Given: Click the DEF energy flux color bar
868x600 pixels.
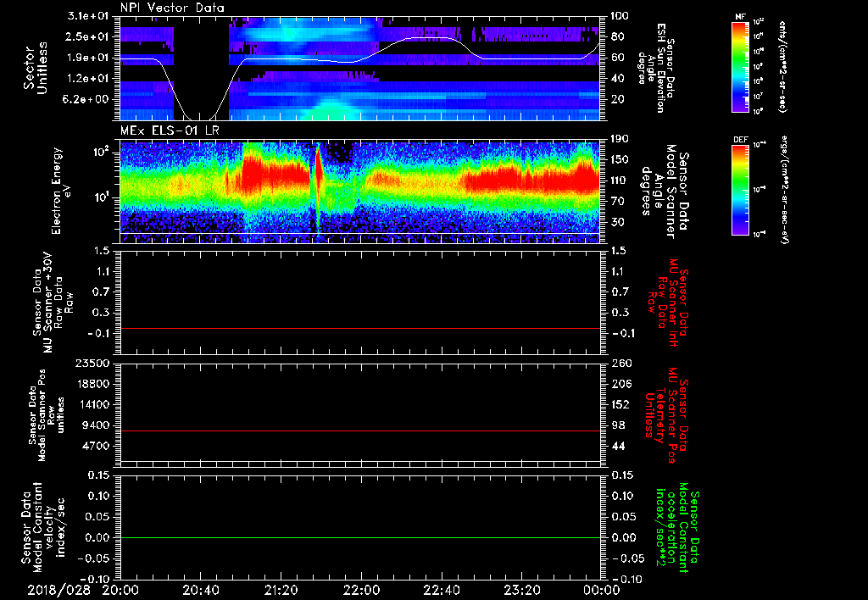Looking at the screenshot, I should (741, 190).
